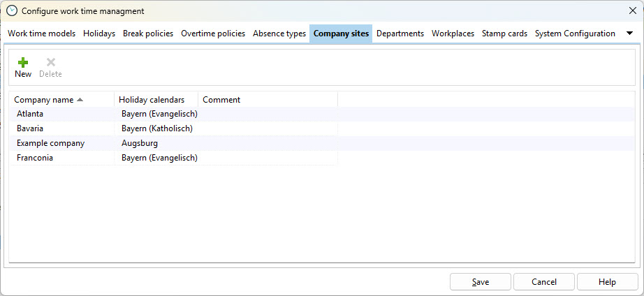
Task: Open the Overtime policies tab
Action: click(x=213, y=34)
